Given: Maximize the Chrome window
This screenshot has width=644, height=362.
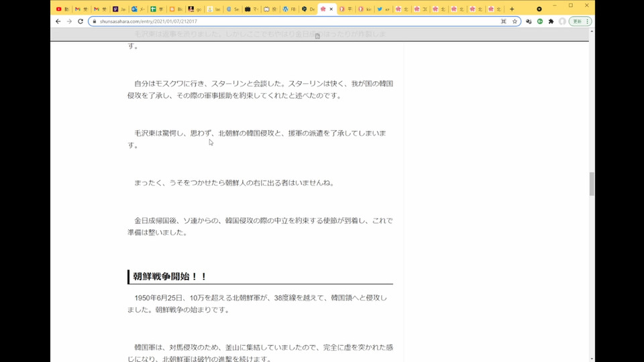Looking at the screenshot, I should click(x=570, y=5).
